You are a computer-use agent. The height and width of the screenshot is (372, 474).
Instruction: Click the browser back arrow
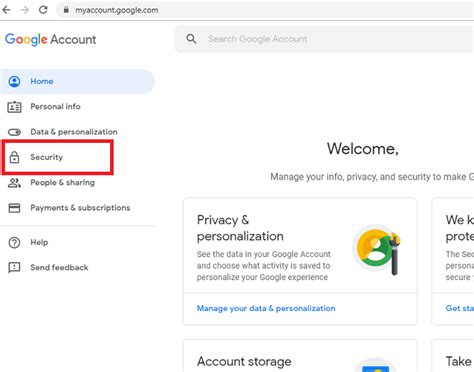pyautogui.click(x=6, y=10)
